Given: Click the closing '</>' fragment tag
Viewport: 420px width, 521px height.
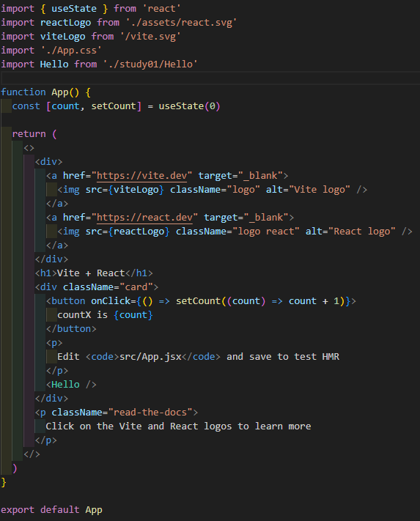Looking at the screenshot, I should [x=32, y=454].
